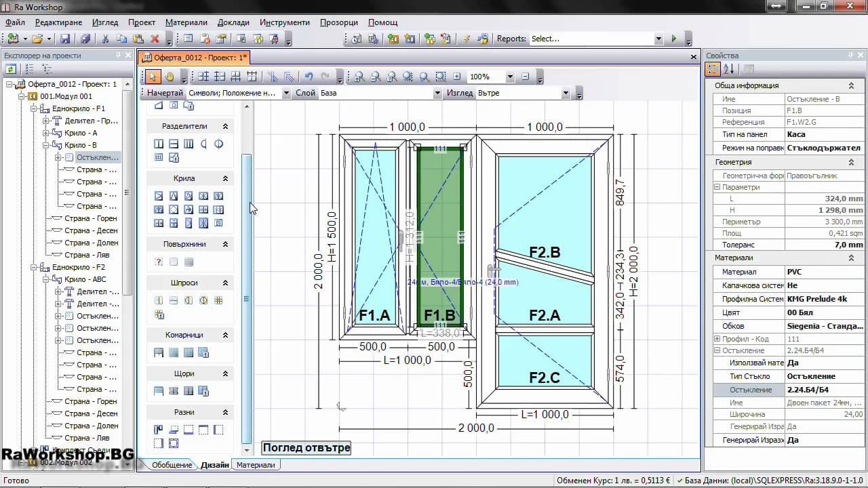Pick the first mosquito net in Комарници
Viewport: 868px width, 488px height.
[159, 352]
